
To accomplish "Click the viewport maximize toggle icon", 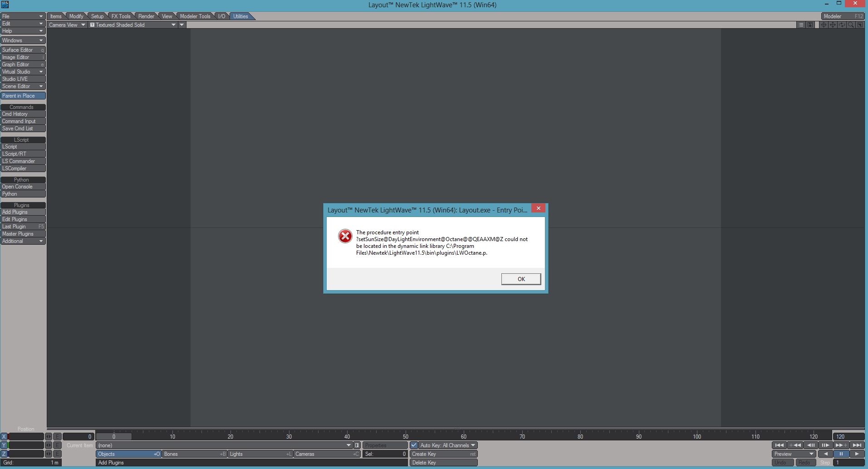I will pos(860,25).
